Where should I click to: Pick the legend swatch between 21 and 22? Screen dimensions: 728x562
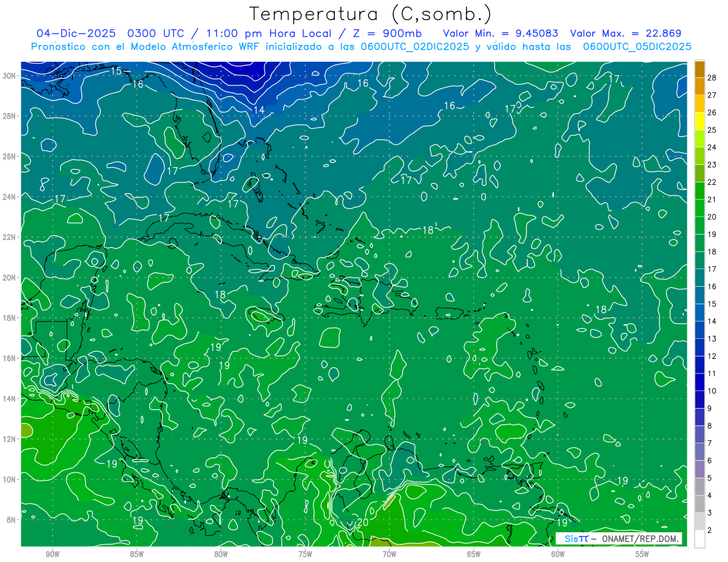[700, 191]
